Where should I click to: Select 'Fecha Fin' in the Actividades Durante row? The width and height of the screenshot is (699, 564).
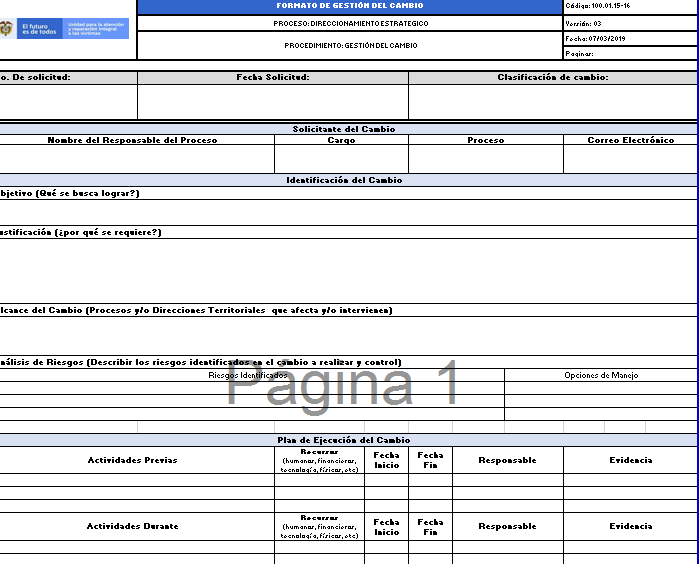pyautogui.click(x=430, y=527)
